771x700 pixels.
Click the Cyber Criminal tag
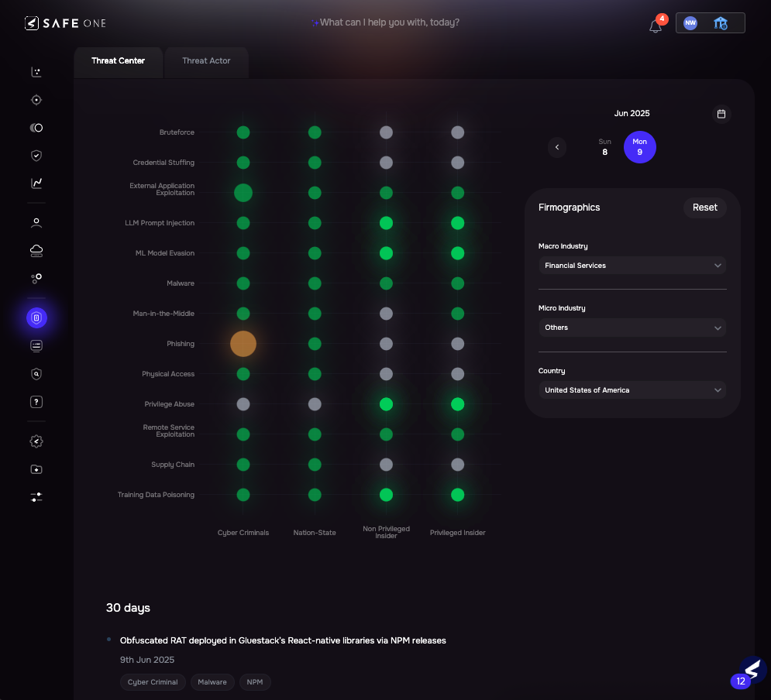click(153, 682)
